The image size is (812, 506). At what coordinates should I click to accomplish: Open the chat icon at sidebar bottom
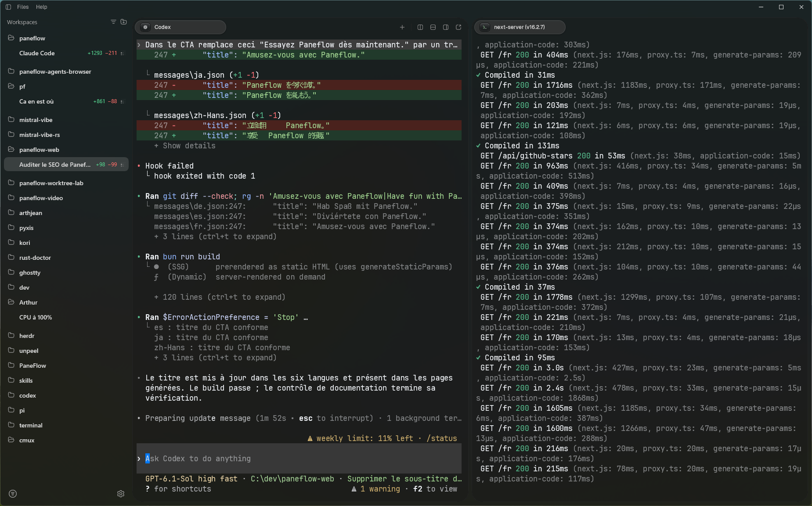(13, 494)
